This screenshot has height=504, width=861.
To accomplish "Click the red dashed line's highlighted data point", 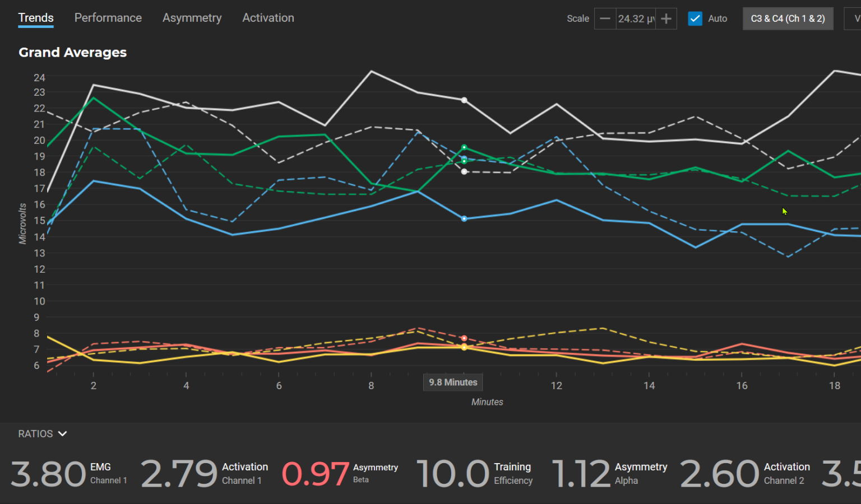I will coord(464,338).
